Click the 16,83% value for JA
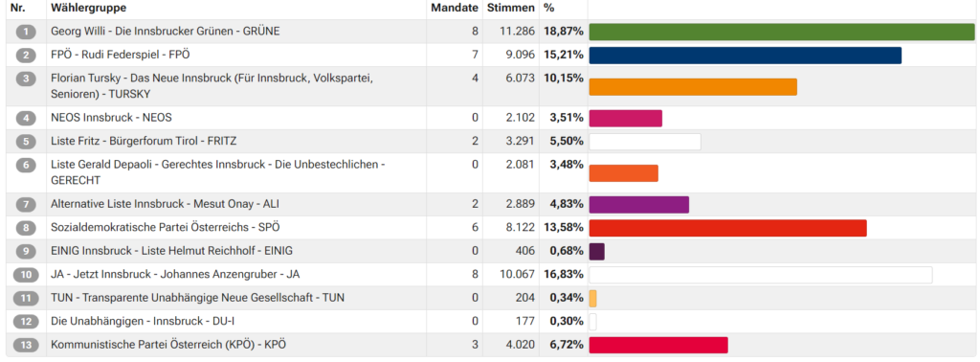This screenshot has height=362, width=980. (x=567, y=275)
